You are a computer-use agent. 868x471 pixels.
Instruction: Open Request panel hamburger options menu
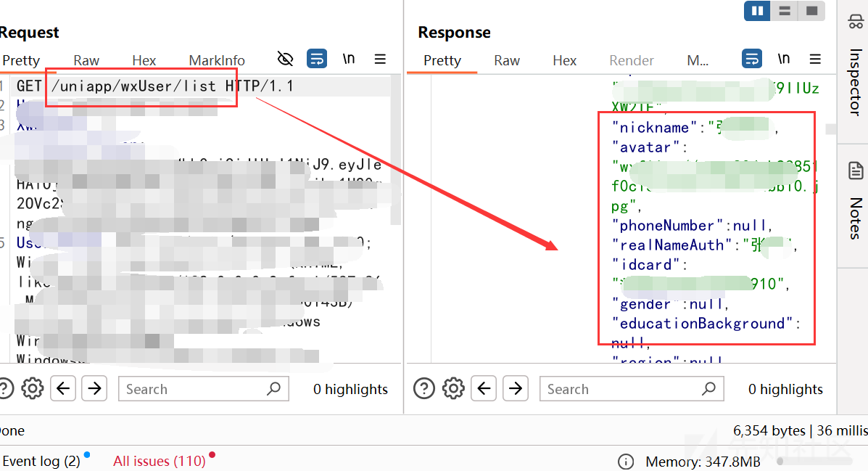coord(380,59)
